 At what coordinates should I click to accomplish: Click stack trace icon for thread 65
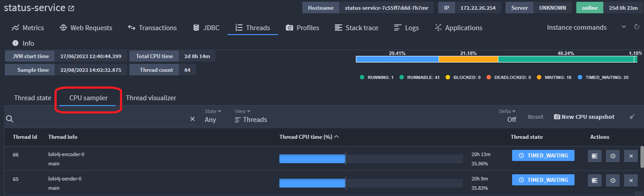click(x=594, y=180)
